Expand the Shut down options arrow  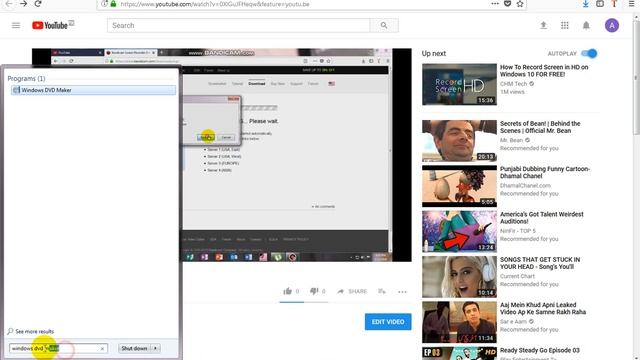[156, 348]
